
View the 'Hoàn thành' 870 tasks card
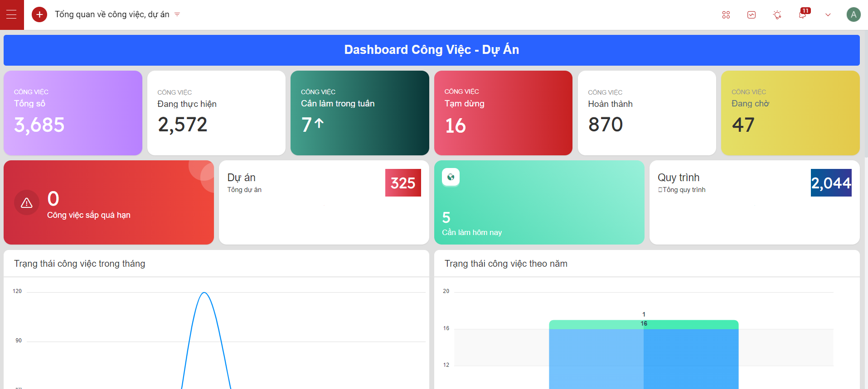[646, 113]
